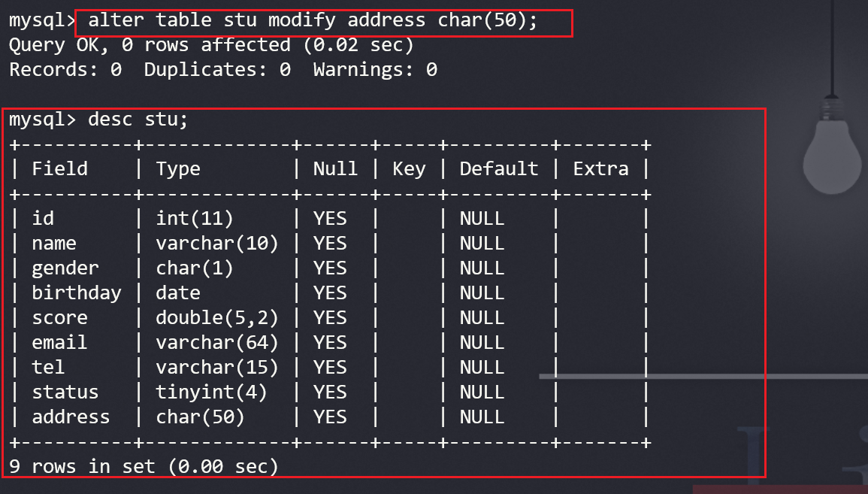Click the Default column header
The width and height of the screenshot is (868, 494).
pos(498,169)
